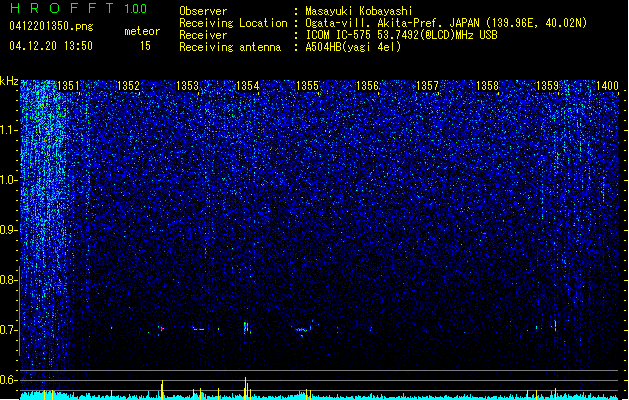Click the 1352 time marker
The height and width of the screenshot is (400, 629).
coord(128,85)
